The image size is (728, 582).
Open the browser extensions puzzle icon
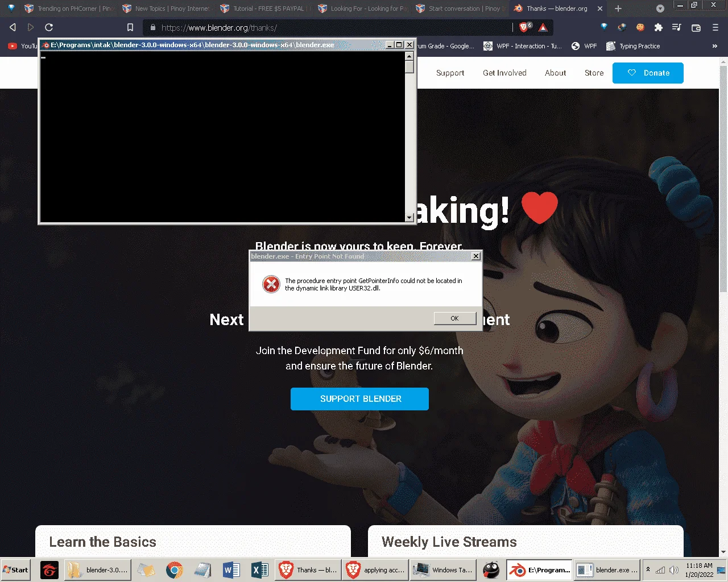pos(659,27)
